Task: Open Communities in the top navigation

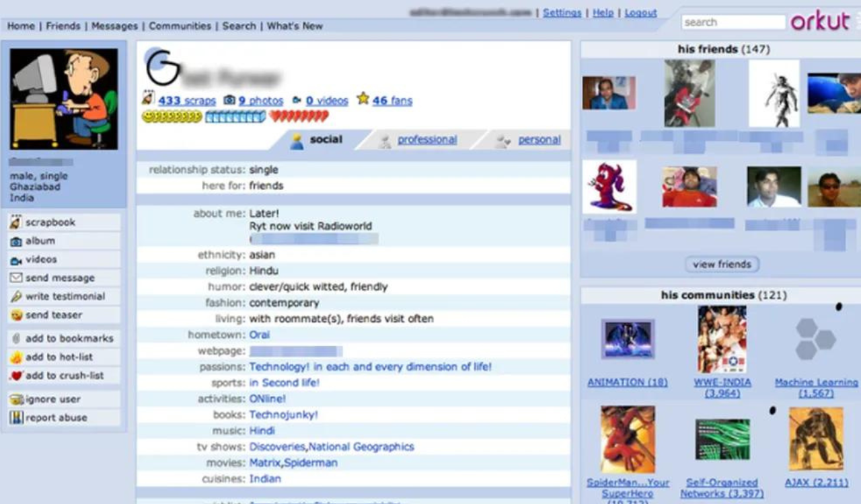Action: tap(180, 26)
